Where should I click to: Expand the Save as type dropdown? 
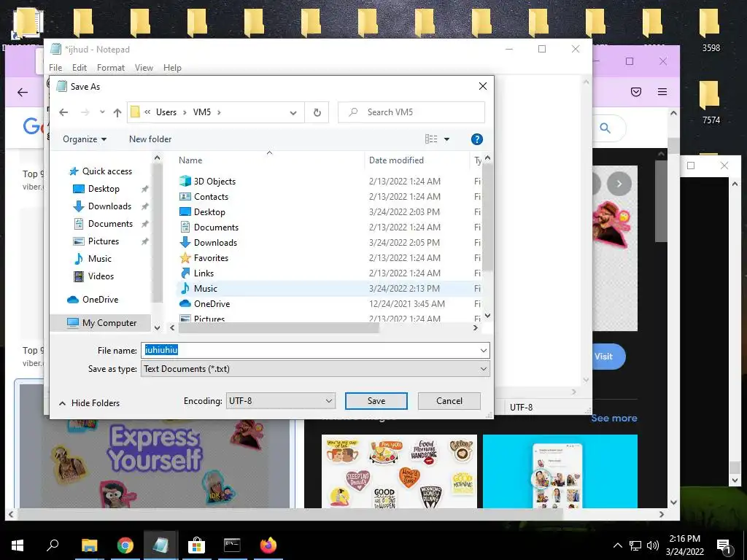[484, 369]
